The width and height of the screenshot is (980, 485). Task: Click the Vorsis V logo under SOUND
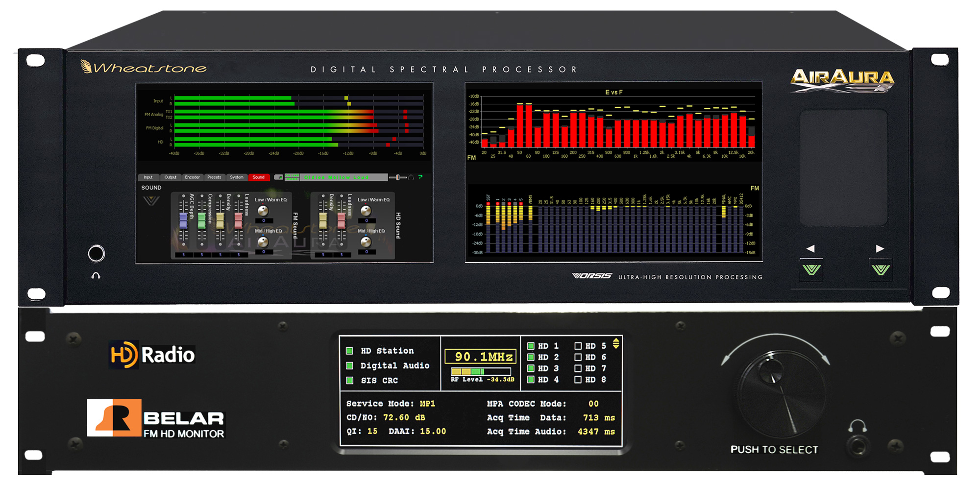[x=151, y=201]
